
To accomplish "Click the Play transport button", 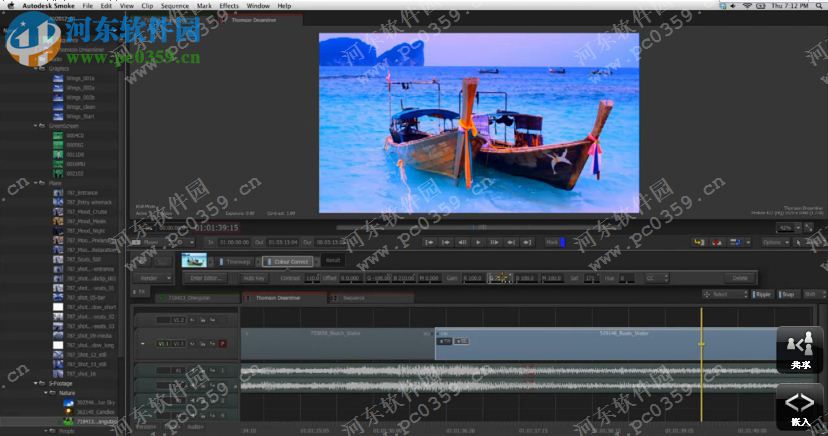I will coord(478,242).
